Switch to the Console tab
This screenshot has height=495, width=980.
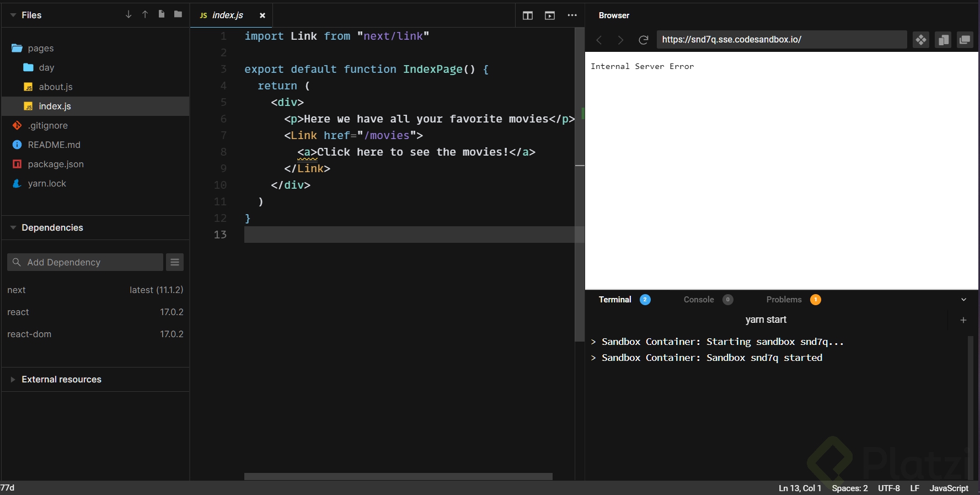(x=699, y=300)
